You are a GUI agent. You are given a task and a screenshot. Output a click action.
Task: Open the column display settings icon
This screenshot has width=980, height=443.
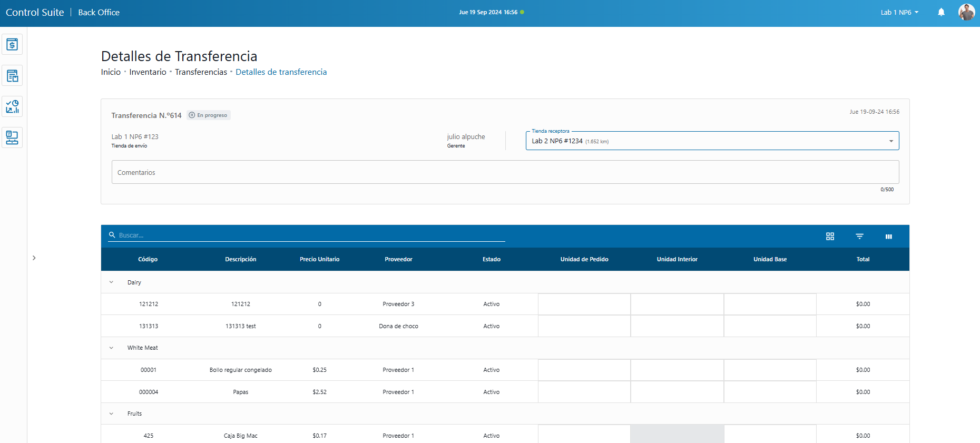click(x=889, y=237)
